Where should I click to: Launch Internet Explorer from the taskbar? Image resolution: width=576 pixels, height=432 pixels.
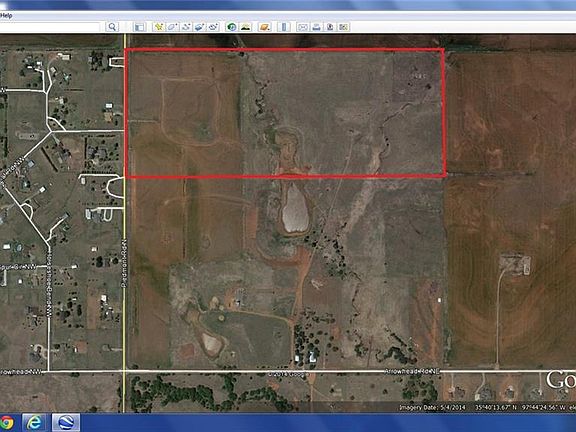[35, 422]
